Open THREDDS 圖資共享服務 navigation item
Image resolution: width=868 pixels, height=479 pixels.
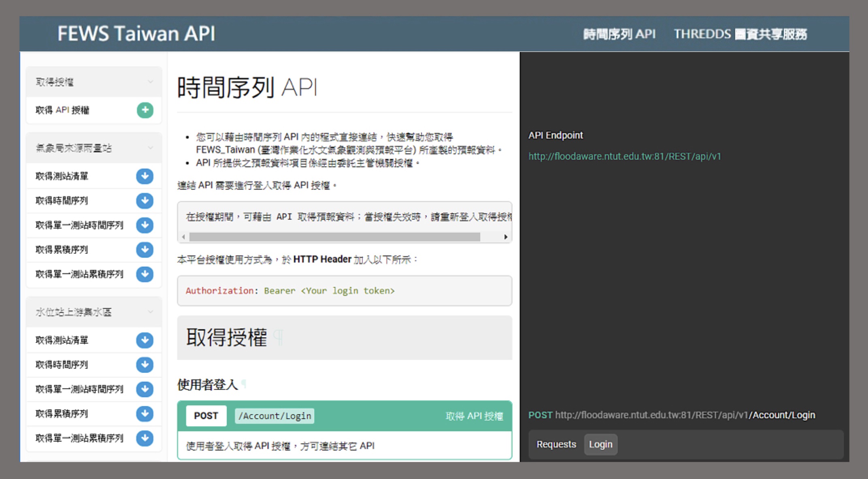pyautogui.click(x=740, y=34)
